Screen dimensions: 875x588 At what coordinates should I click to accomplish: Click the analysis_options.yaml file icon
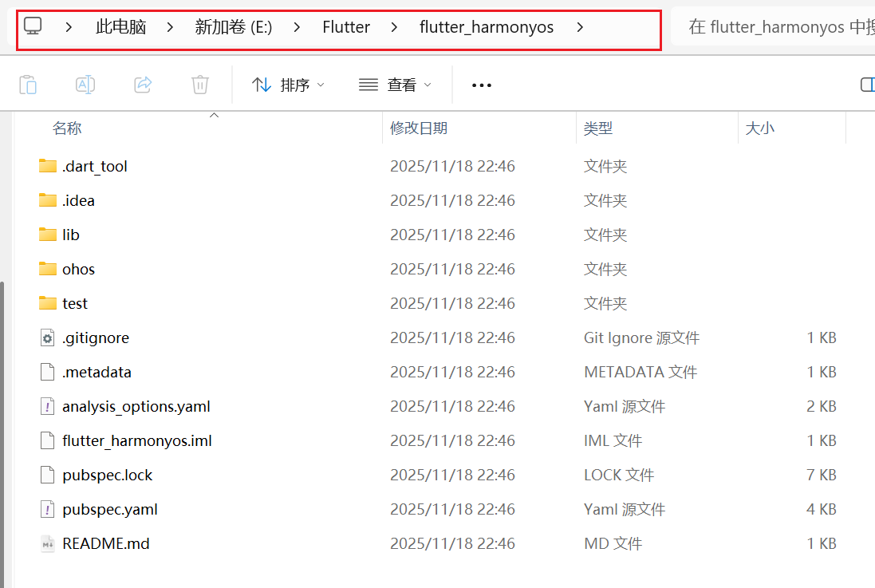[48, 407]
